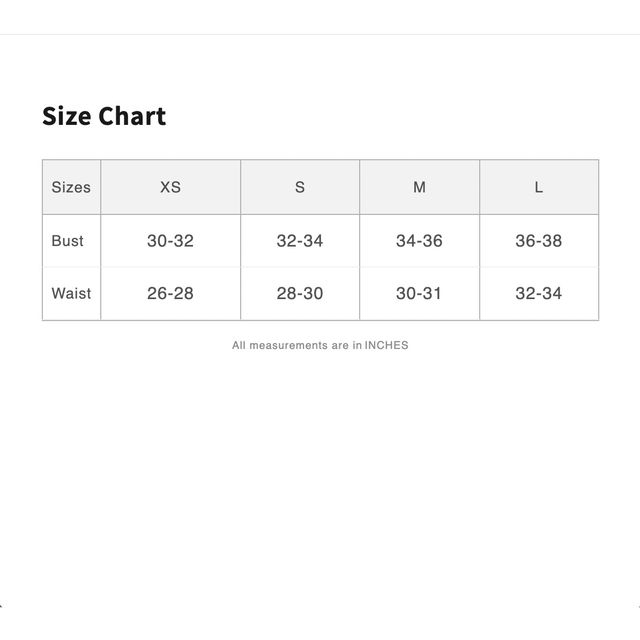
Task: Click the word Chart in heading
Action: tap(132, 116)
